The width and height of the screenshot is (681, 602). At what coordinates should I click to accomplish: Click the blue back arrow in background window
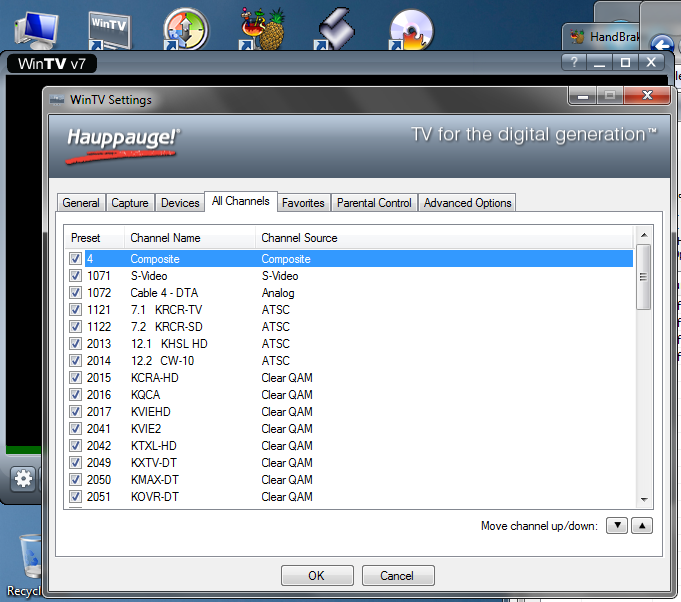coord(662,44)
